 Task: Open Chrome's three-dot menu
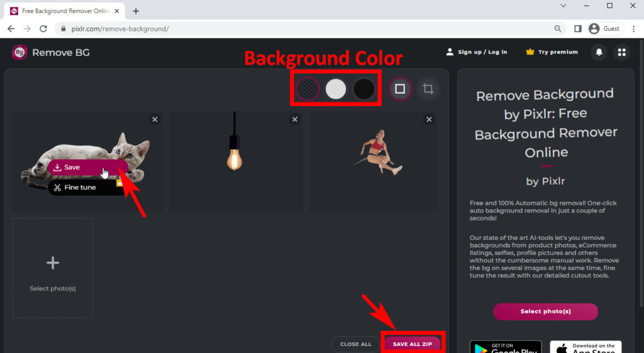coord(634,29)
